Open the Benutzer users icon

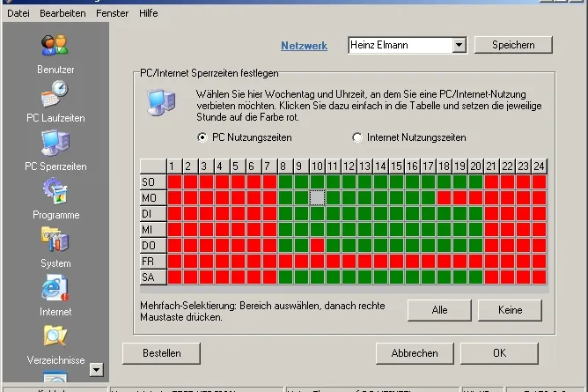[55, 45]
